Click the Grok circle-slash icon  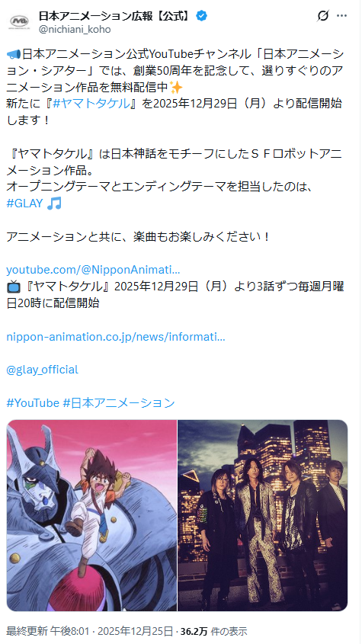pos(323,16)
